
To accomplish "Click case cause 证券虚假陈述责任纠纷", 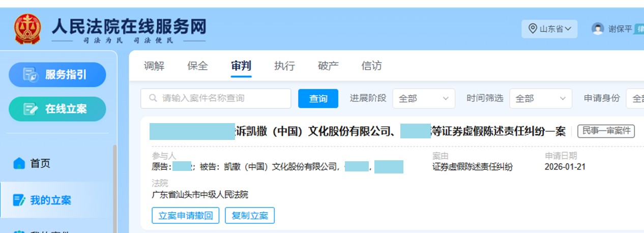I will pyautogui.click(x=473, y=167).
